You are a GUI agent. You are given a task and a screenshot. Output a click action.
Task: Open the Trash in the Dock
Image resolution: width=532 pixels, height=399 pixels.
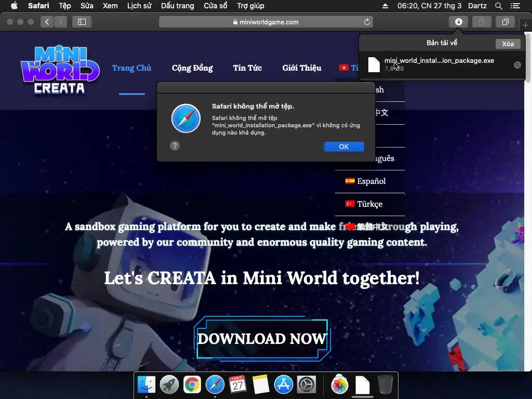coord(385,385)
